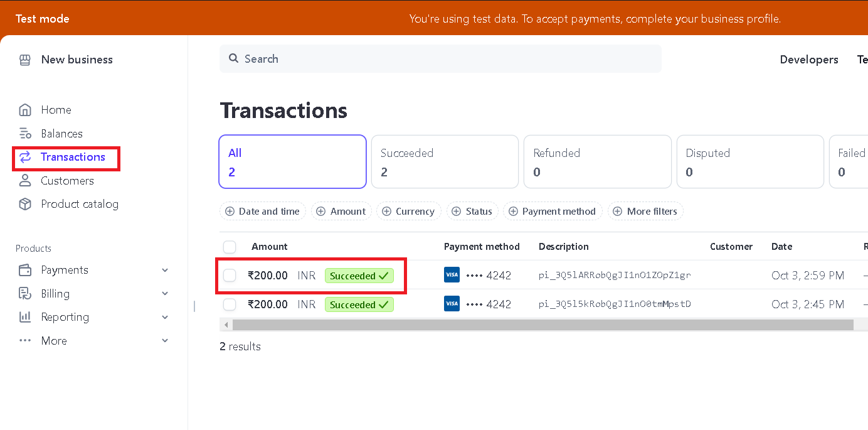Click the Billing invoice icon
This screenshot has height=430, width=868.
[25, 293]
